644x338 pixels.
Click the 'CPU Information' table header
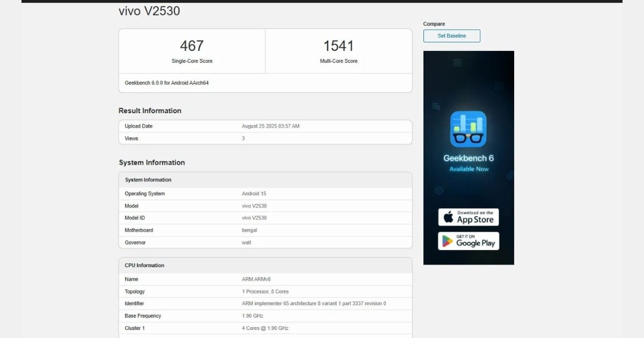click(x=145, y=266)
